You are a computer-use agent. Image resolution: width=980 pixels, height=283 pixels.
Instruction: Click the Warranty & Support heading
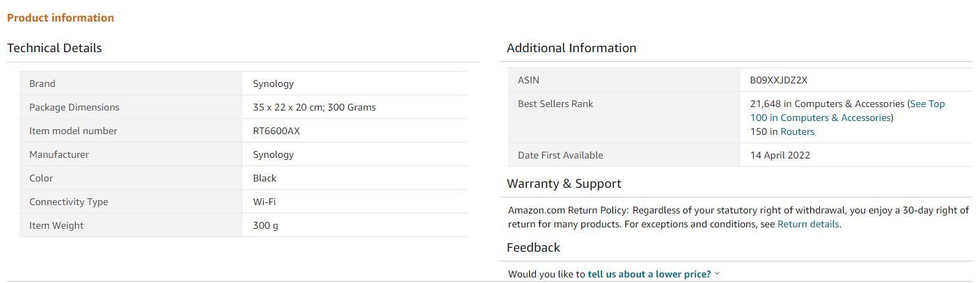point(564,184)
